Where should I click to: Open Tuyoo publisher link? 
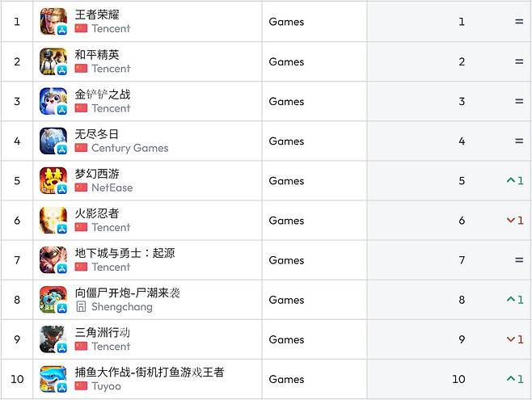[106, 386]
